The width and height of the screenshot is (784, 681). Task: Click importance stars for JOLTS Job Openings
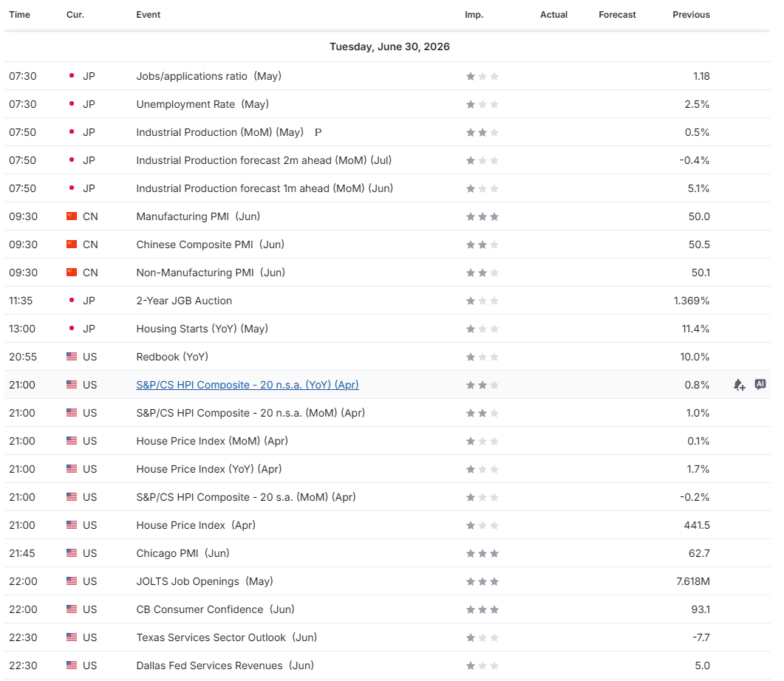pos(483,581)
